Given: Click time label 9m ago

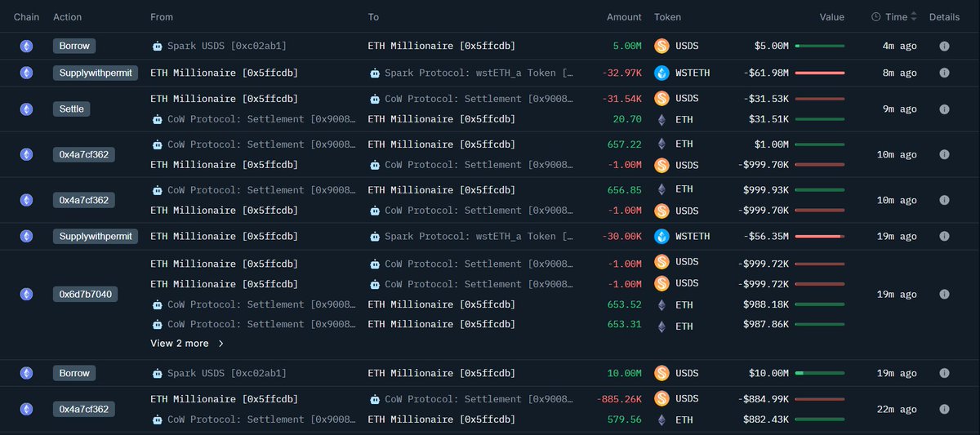Looking at the screenshot, I should coord(898,109).
